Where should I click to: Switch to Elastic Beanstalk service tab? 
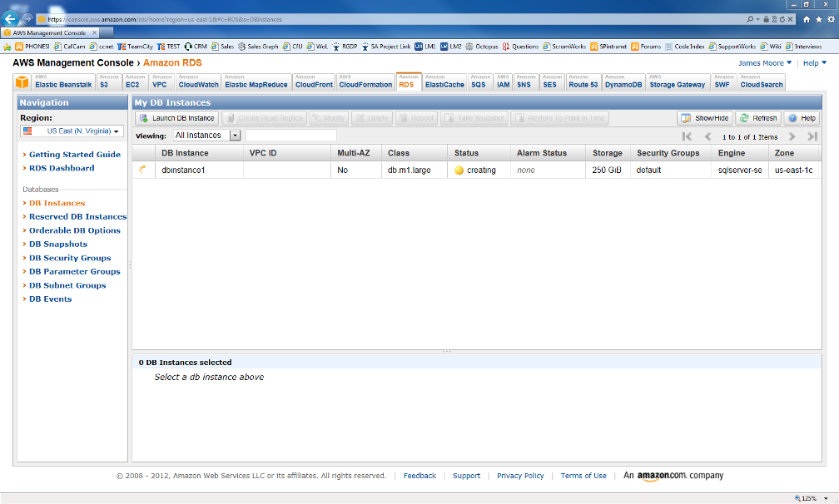[x=63, y=82]
